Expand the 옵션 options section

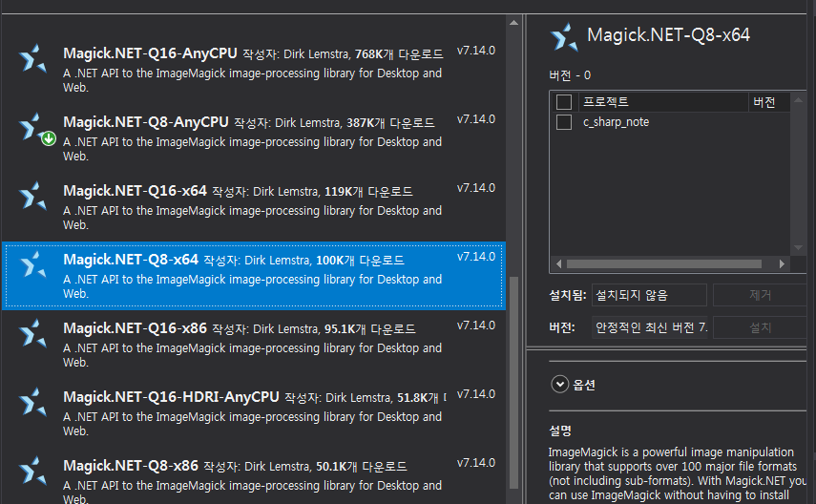click(560, 385)
